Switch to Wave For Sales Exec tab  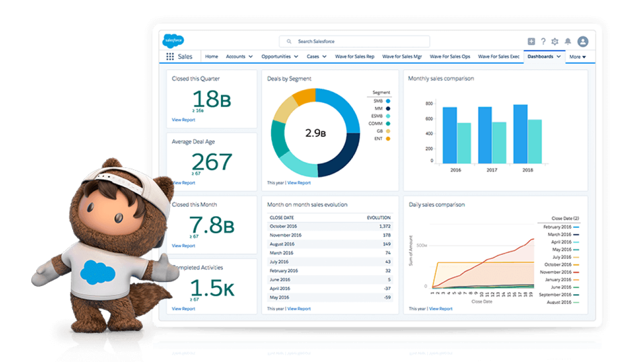point(499,57)
